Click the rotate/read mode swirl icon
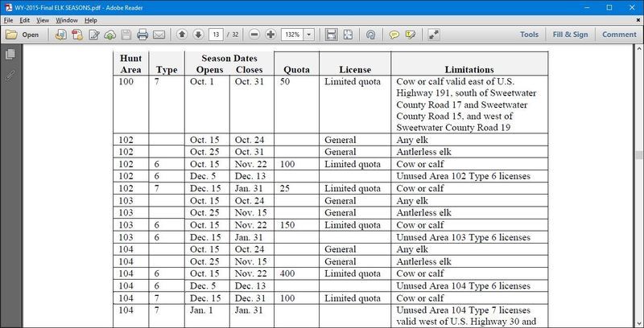Viewport: 644px width, 328px height. pos(370,35)
